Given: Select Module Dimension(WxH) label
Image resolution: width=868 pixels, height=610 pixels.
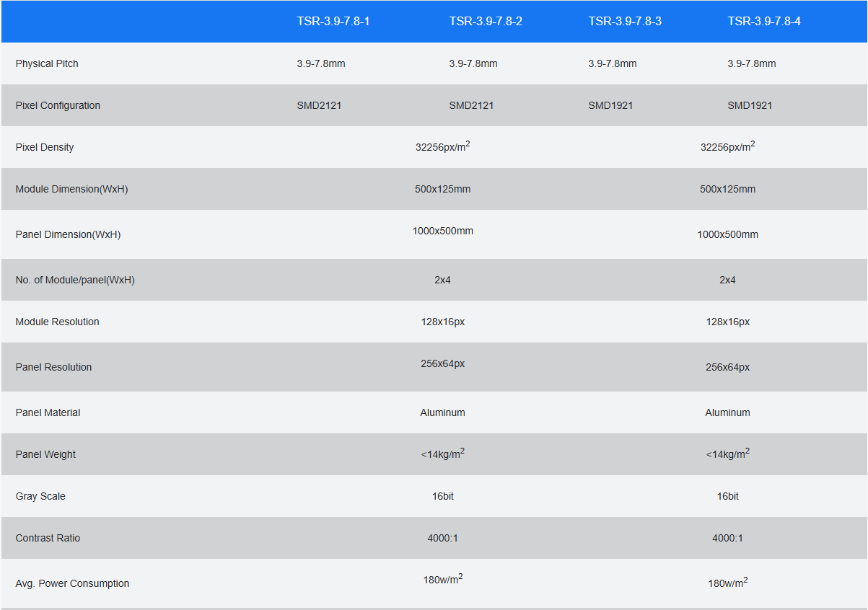Looking at the screenshot, I should [71, 189].
